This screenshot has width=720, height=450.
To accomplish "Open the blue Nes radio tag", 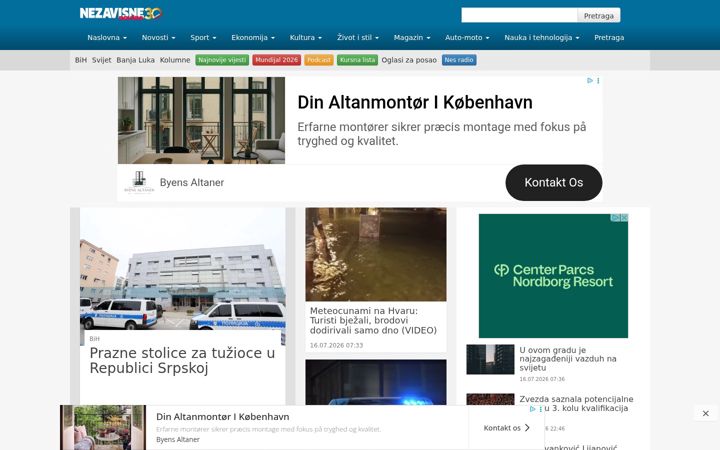I will (x=459, y=60).
